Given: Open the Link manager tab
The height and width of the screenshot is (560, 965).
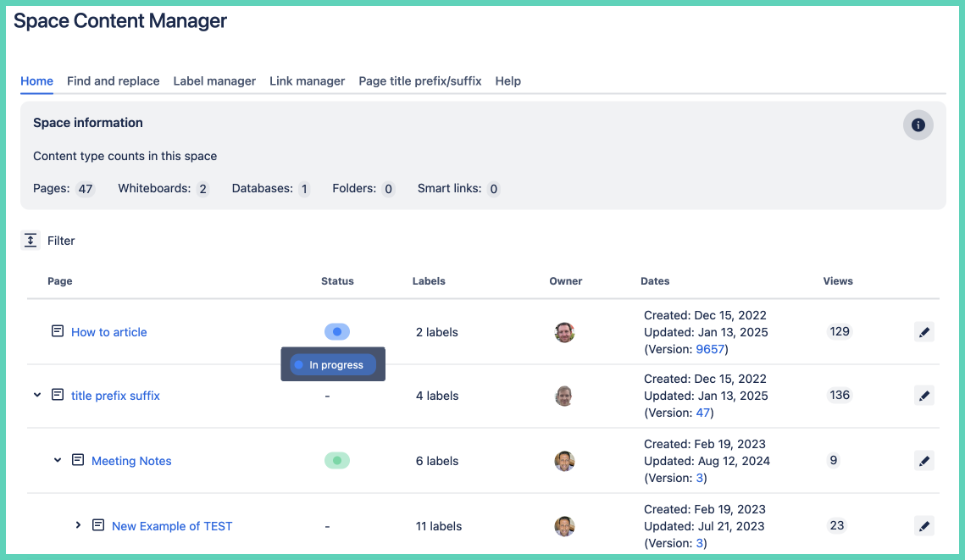Looking at the screenshot, I should (x=307, y=81).
